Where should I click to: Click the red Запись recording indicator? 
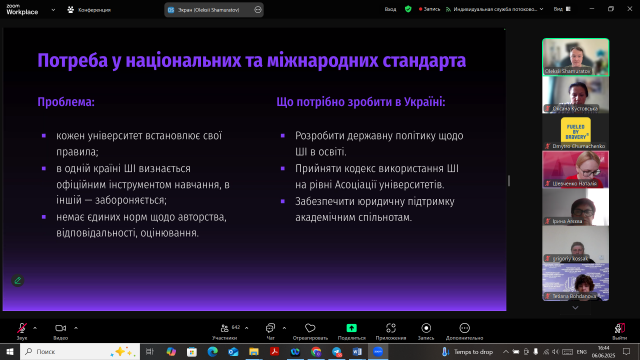coord(429,9)
